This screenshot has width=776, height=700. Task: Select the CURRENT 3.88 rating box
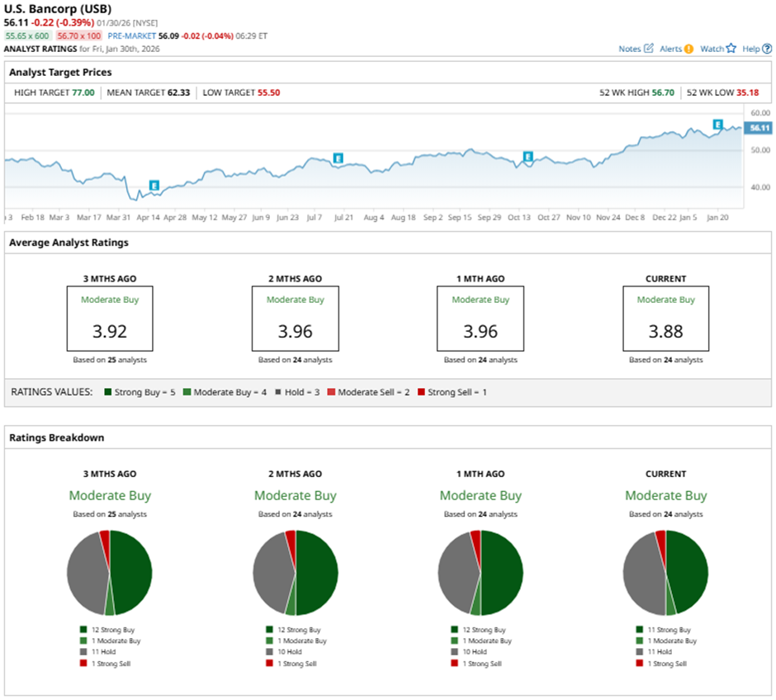point(665,319)
